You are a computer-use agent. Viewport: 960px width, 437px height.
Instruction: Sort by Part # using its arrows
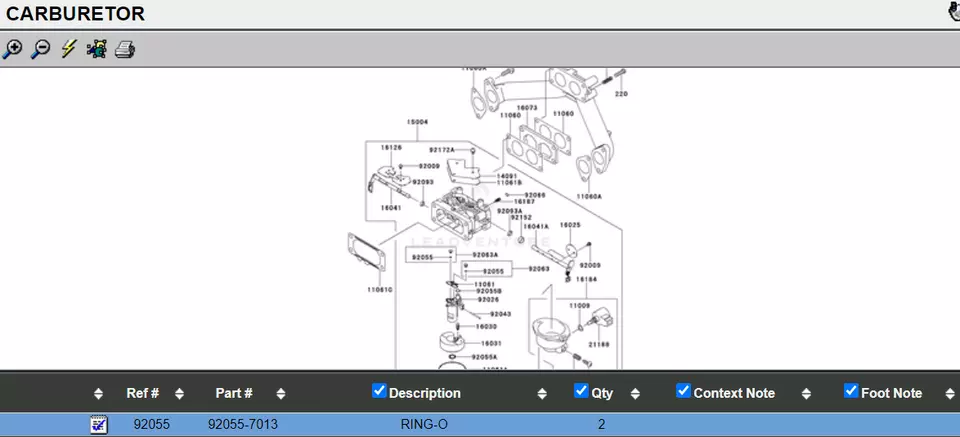click(x=281, y=393)
